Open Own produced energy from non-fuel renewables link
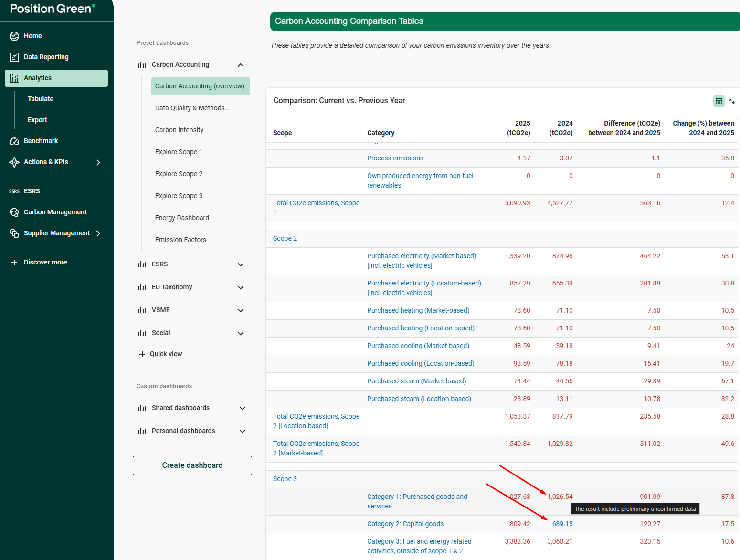 (x=420, y=180)
